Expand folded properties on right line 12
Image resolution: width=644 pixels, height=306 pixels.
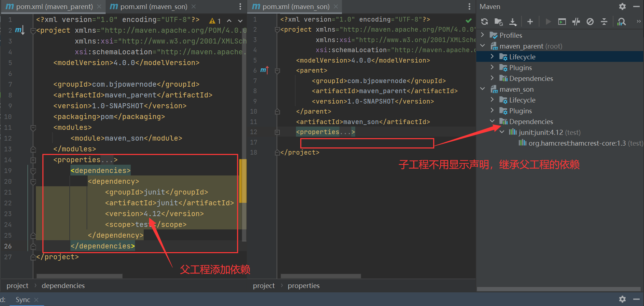[277, 132]
